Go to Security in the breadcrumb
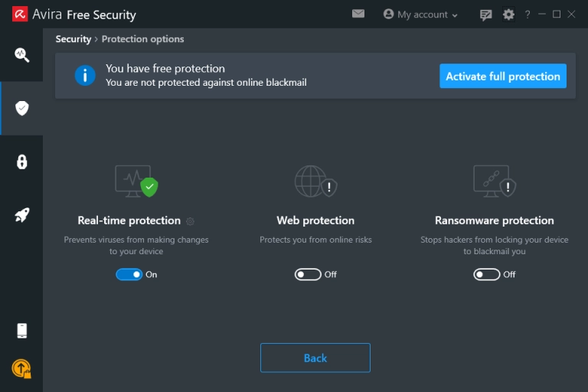Viewport: 588px width, 392px height. (73, 39)
